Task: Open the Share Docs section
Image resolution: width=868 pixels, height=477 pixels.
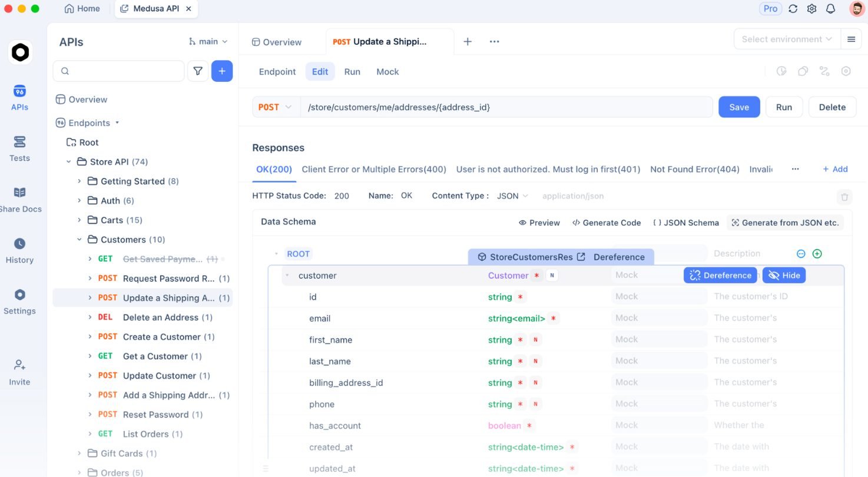Action: point(19,200)
